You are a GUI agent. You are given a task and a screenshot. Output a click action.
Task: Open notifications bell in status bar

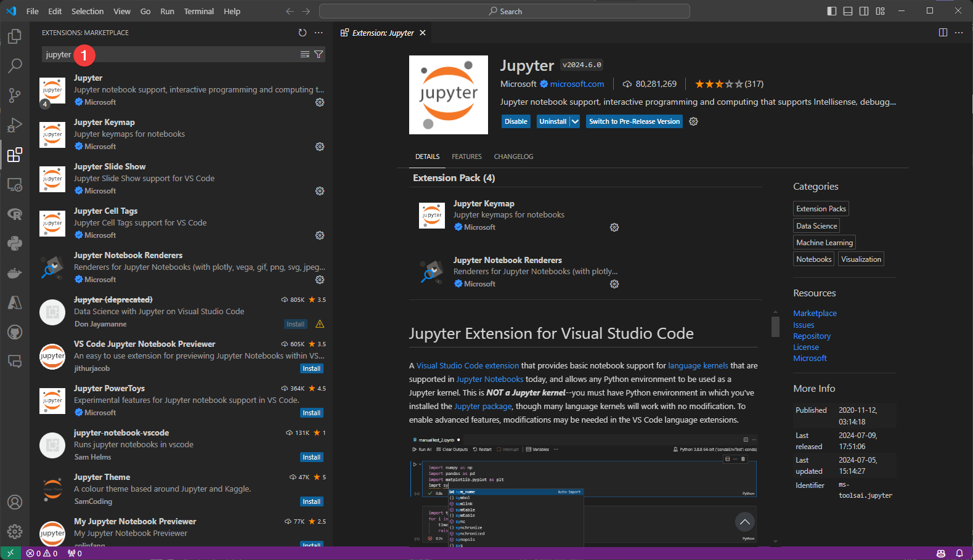point(959,553)
